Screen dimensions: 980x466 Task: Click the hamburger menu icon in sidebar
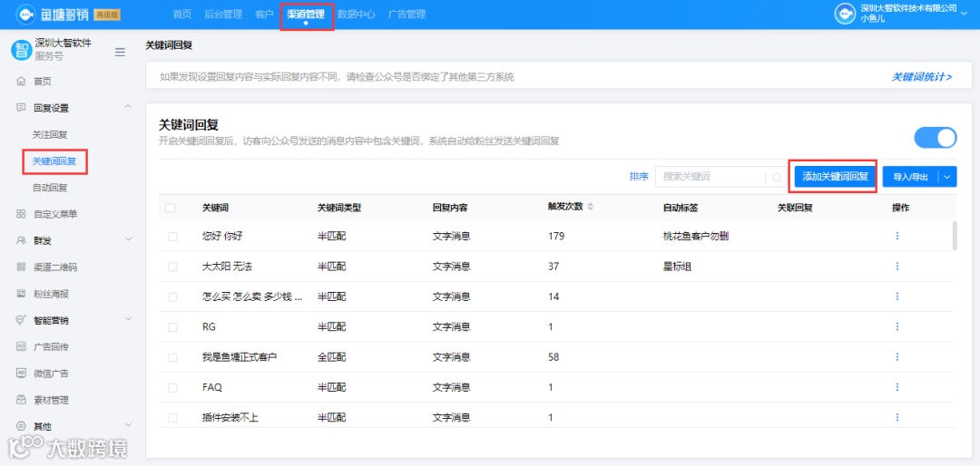120,53
